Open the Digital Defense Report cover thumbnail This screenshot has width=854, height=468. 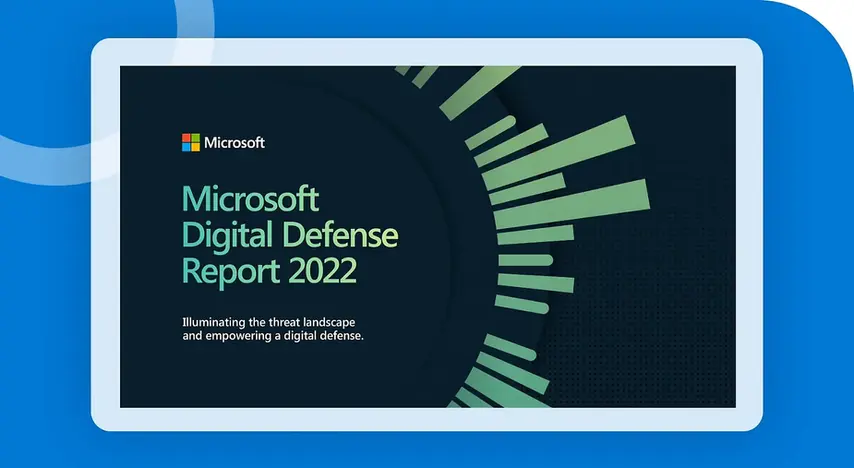(428, 236)
